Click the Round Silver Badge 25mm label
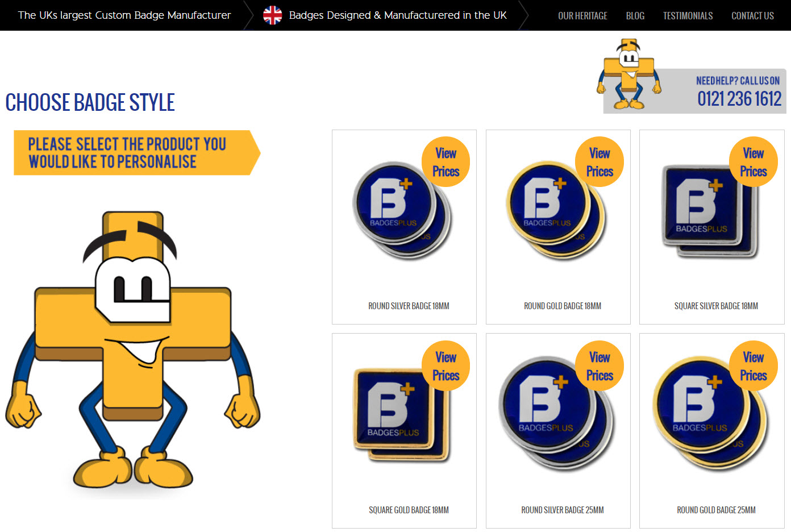 [x=563, y=510]
